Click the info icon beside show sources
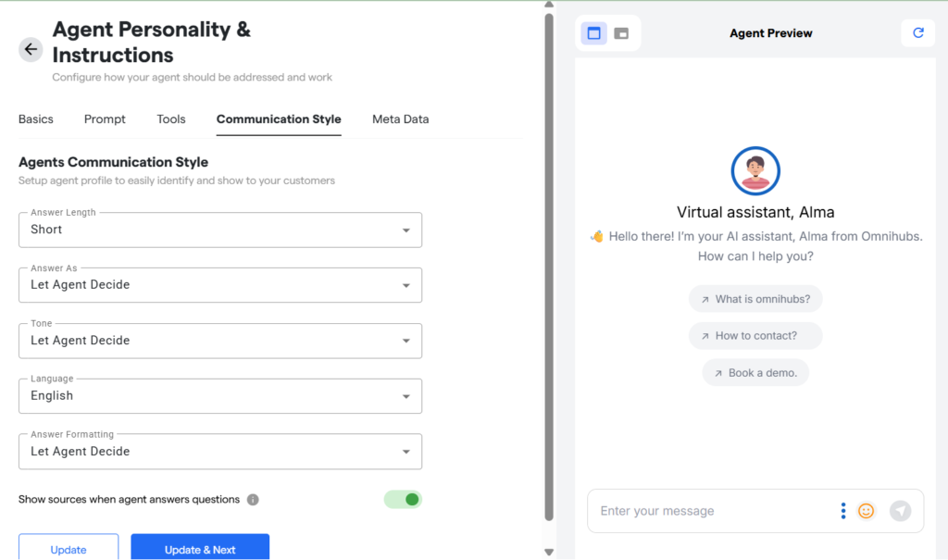948x560 pixels. [x=253, y=500]
